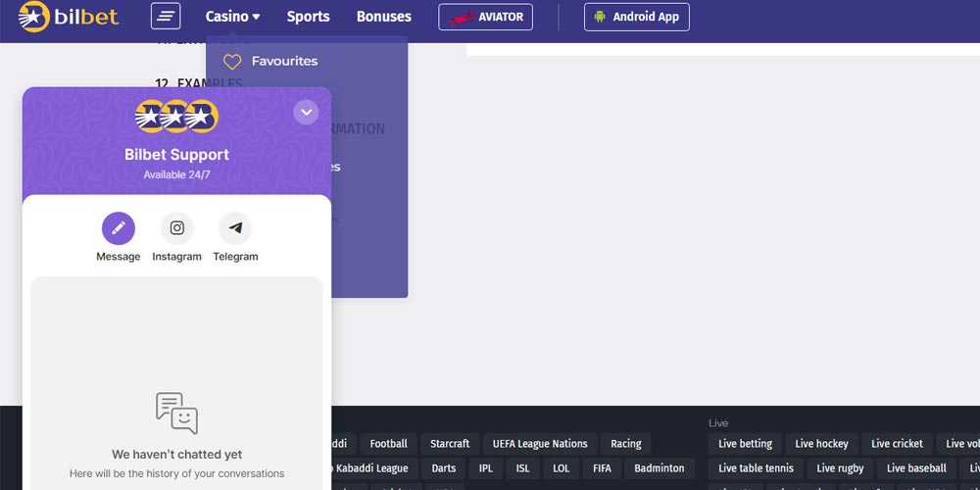Open the LOL footer link
Screen dimensions: 980x490
point(562,468)
